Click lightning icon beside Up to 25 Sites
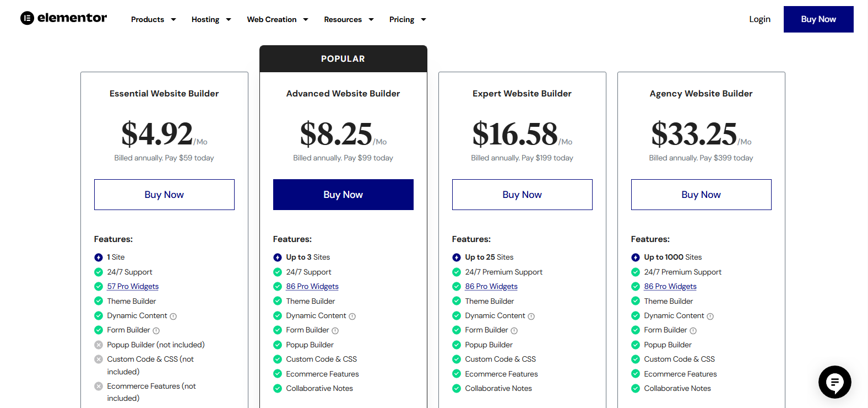The image size is (868, 408). (x=457, y=257)
